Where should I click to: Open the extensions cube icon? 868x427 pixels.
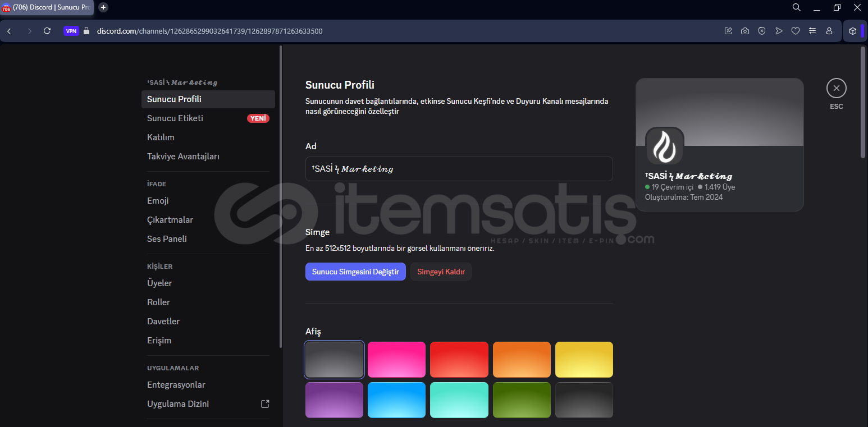853,31
